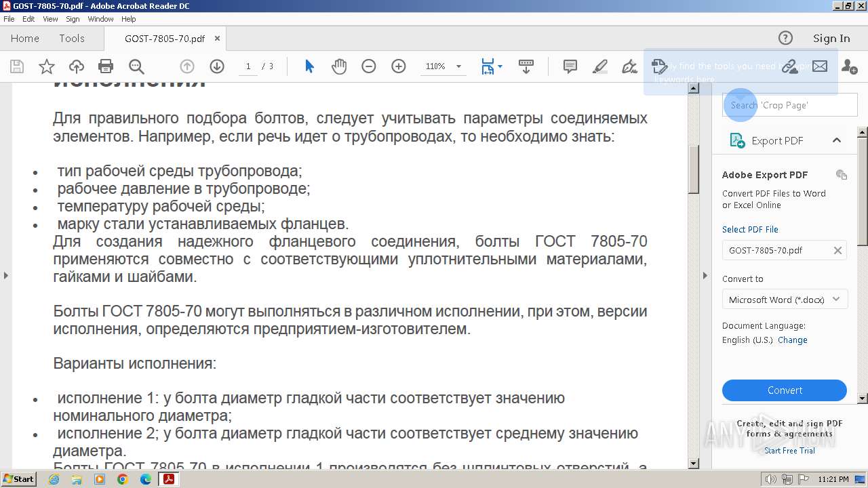This screenshot has width=868, height=488.
Task: Expand the left navigation pane arrow
Action: point(6,275)
